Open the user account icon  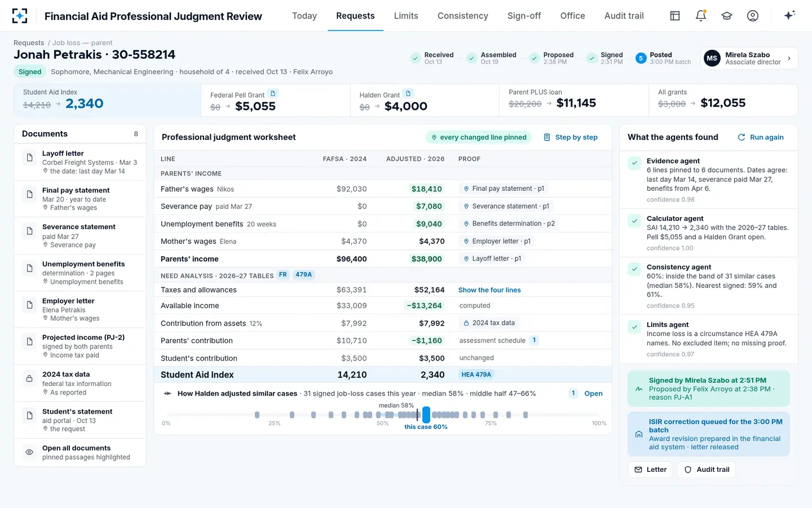[753, 16]
